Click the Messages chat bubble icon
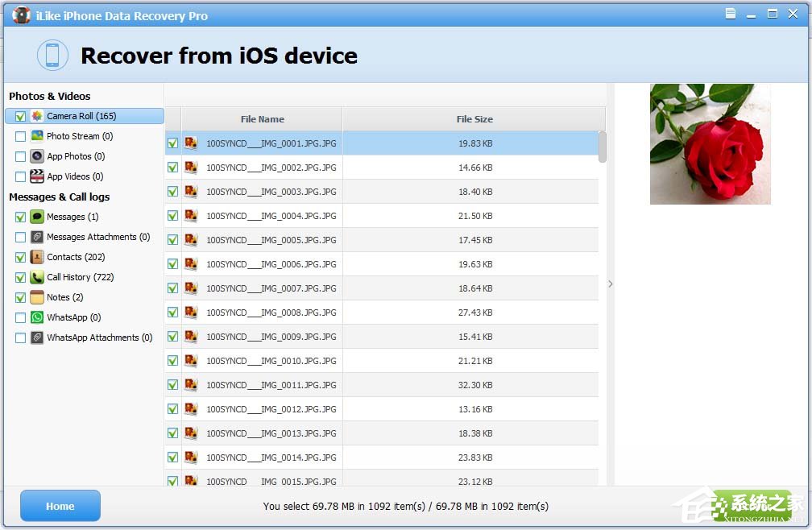 pos(38,217)
